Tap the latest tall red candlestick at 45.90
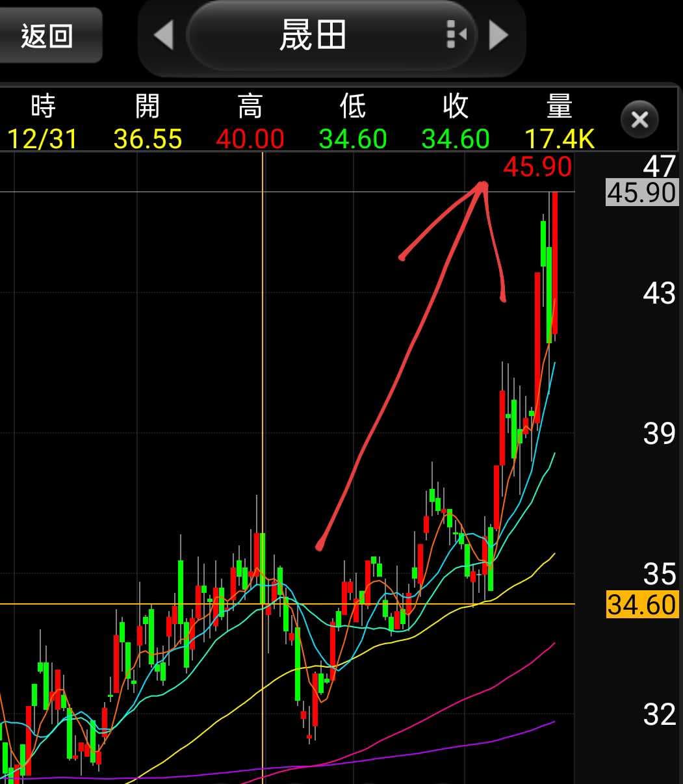The image size is (683, 784). 555,263
